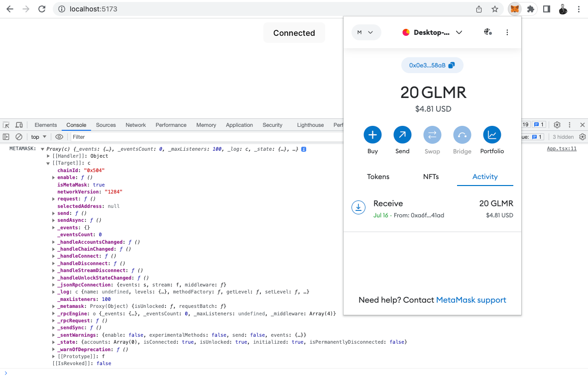The width and height of the screenshot is (588, 382).
Task: Click the object info badge icon
Action: tap(304, 149)
